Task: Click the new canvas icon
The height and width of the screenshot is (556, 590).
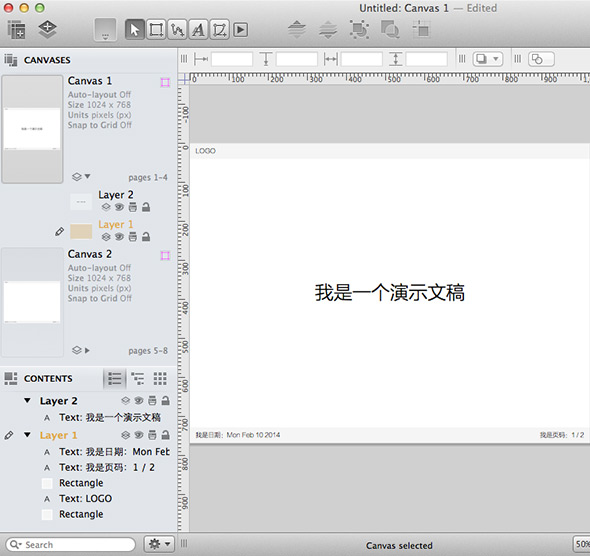Action: 16,29
